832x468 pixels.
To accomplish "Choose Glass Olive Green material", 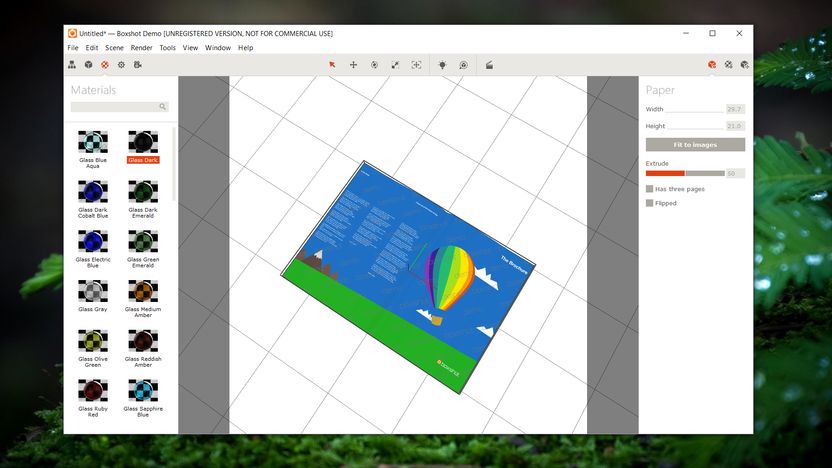I will pos(93,349).
